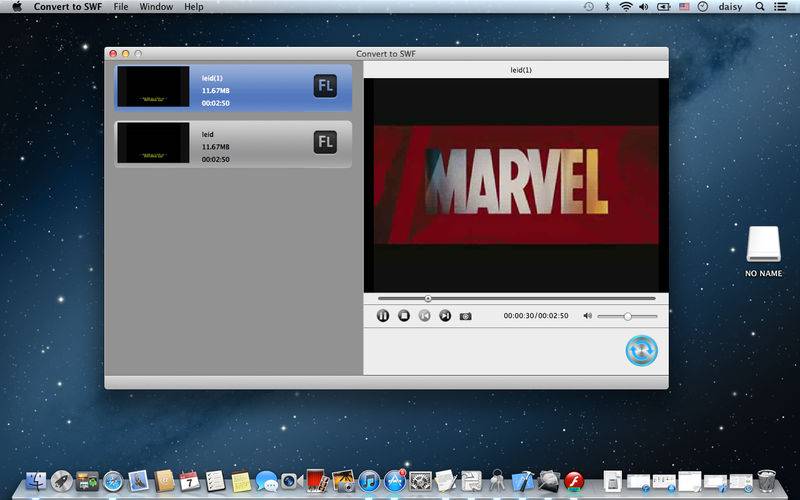Click the Wi-Fi status icon
Viewport: 800px width, 500px height.
click(626, 7)
